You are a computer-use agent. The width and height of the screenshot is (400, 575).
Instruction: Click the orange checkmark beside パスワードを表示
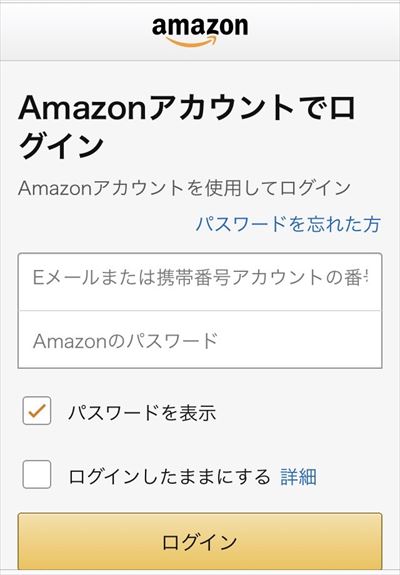coord(37,411)
